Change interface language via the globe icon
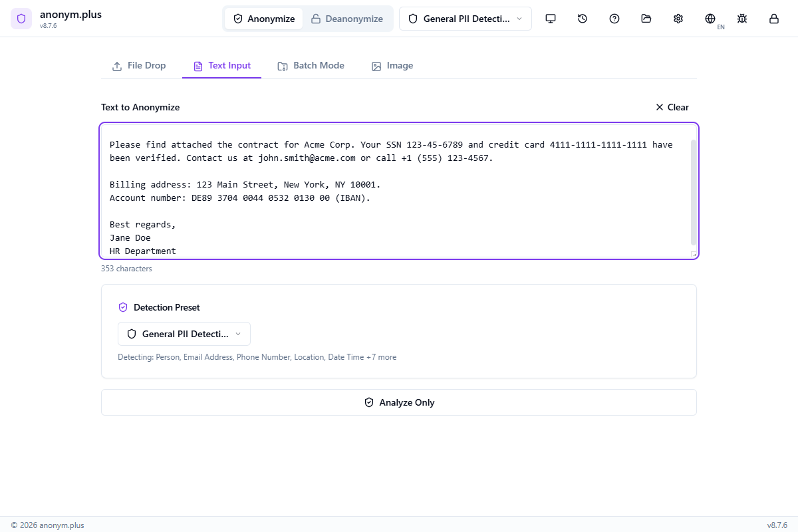798x532 pixels. point(710,19)
